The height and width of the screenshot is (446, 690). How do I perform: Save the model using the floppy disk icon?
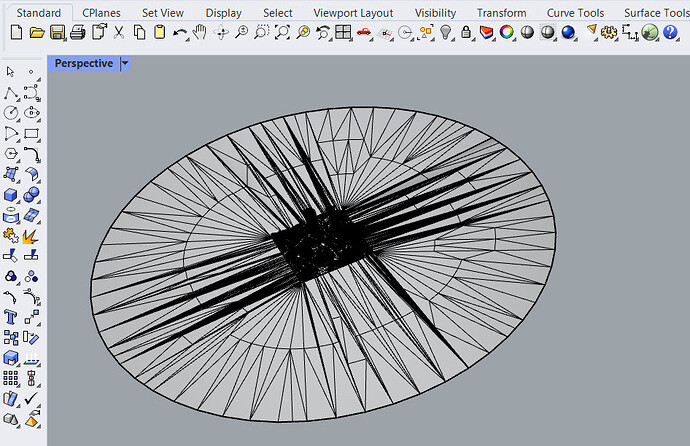(57, 33)
